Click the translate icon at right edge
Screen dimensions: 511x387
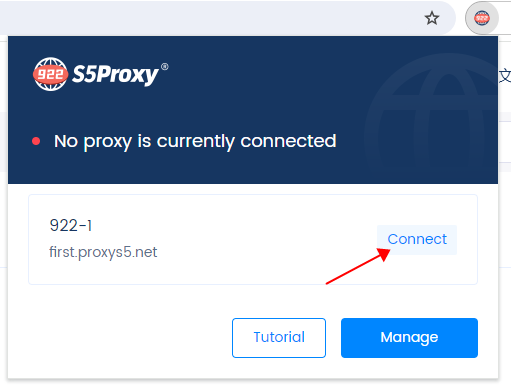pos(505,76)
